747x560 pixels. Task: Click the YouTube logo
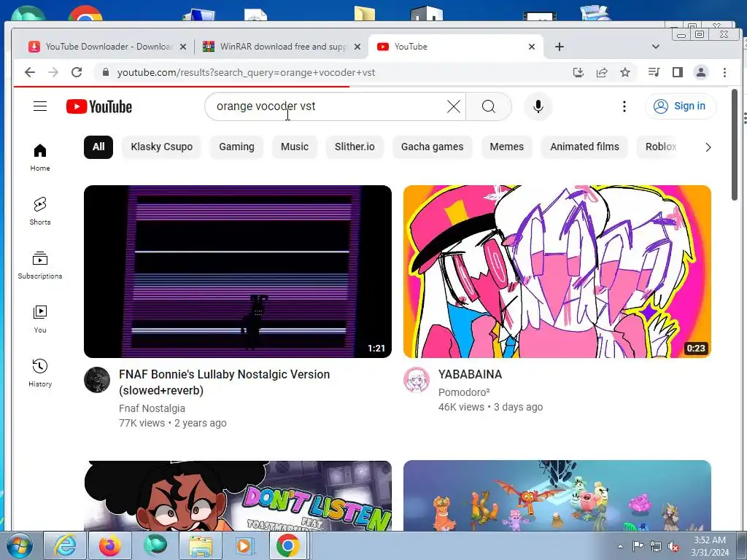(x=99, y=106)
